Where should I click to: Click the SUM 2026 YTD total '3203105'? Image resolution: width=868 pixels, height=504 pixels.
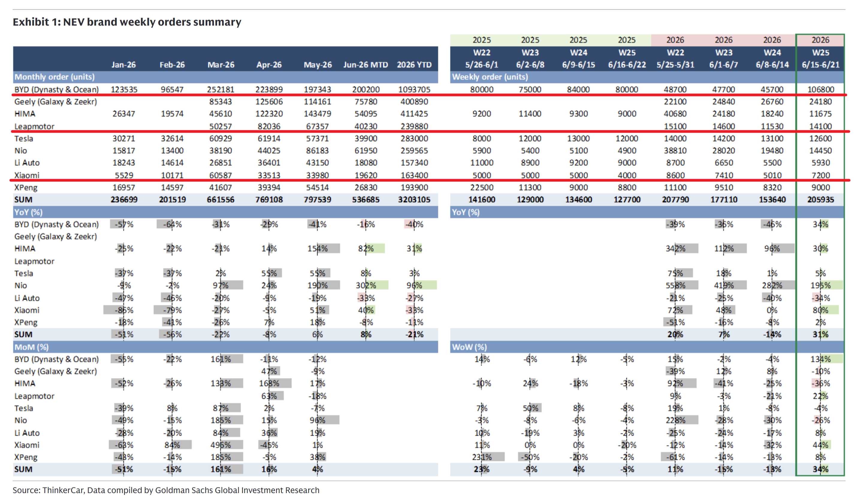coord(414,200)
